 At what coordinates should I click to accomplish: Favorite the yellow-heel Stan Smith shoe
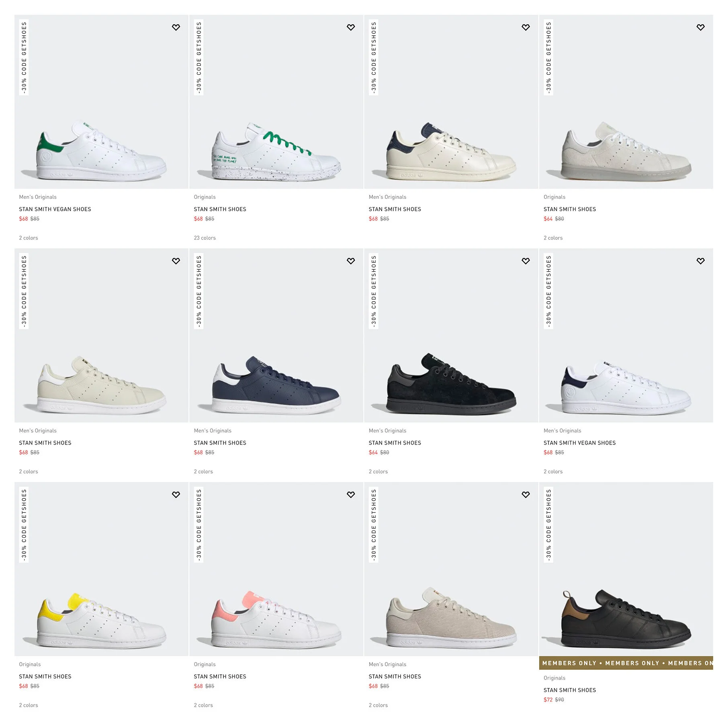point(176,495)
